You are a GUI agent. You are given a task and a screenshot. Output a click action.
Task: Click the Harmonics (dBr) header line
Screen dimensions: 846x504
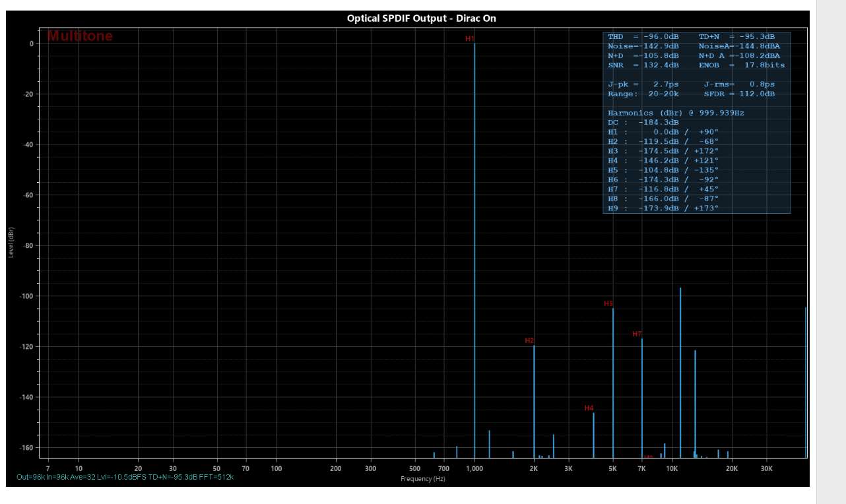tap(676, 113)
